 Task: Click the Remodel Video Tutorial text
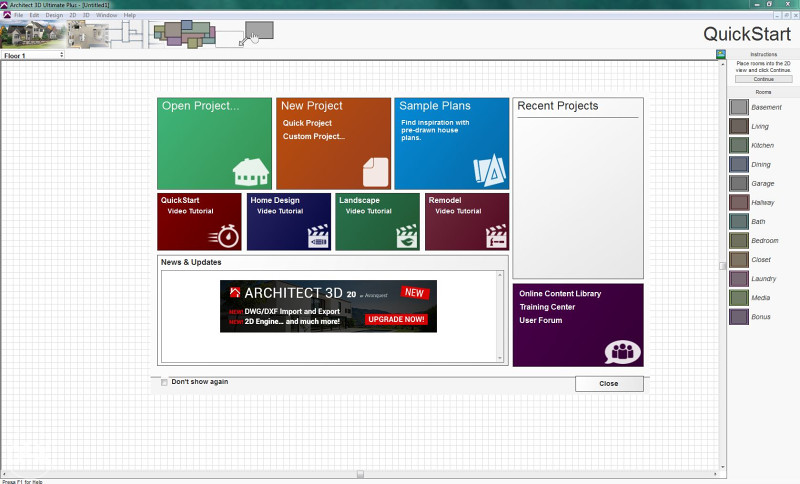click(x=458, y=211)
